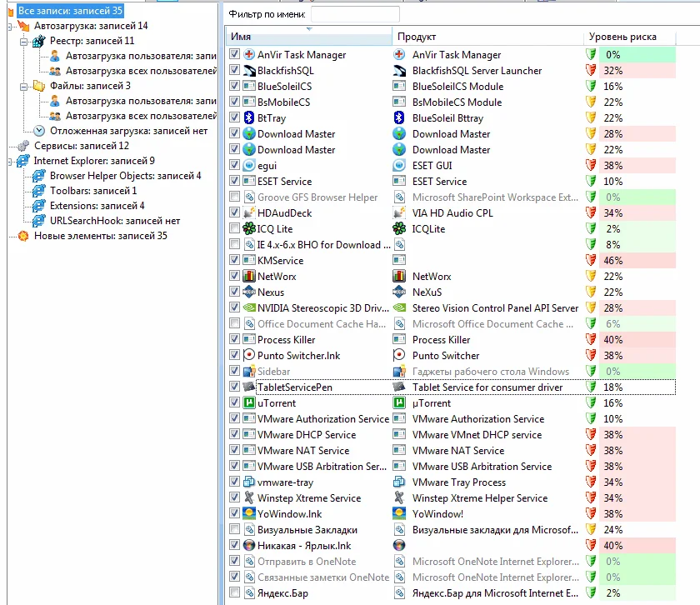700x605 pixels.
Task: Click the Сервисы gears icon in tree
Action: (23, 146)
